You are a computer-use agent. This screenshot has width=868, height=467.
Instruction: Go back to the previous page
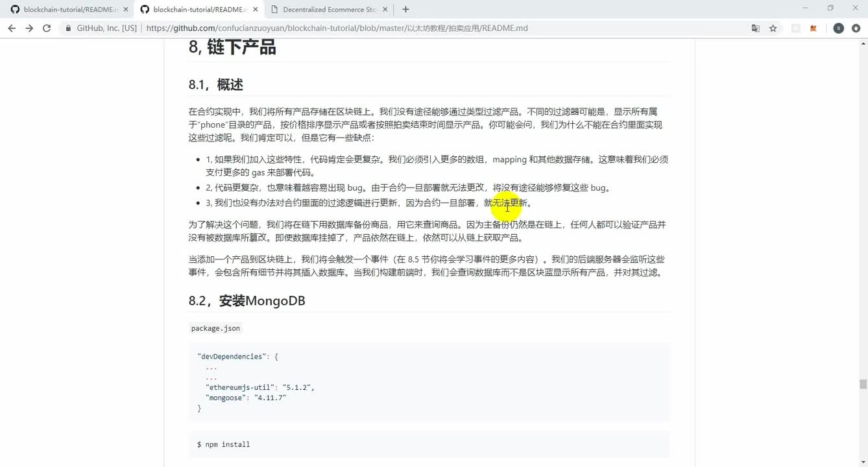[12, 29]
